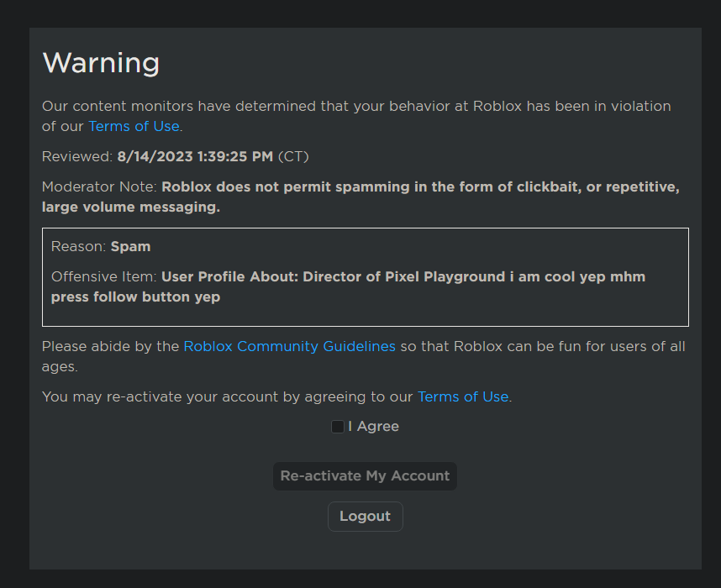Image resolution: width=721 pixels, height=588 pixels.
Task: Click the Moderator Note spamming text
Action: (x=360, y=197)
